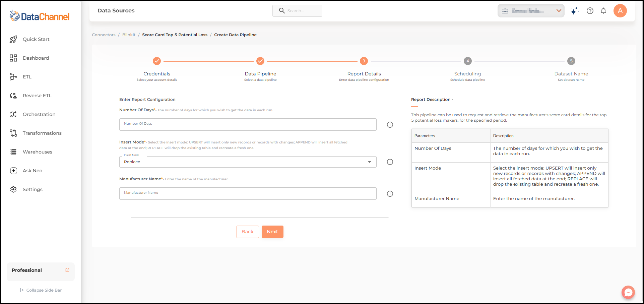Open Transformations menu item
Viewport: 644px width, 304px height.
[42, 133]
